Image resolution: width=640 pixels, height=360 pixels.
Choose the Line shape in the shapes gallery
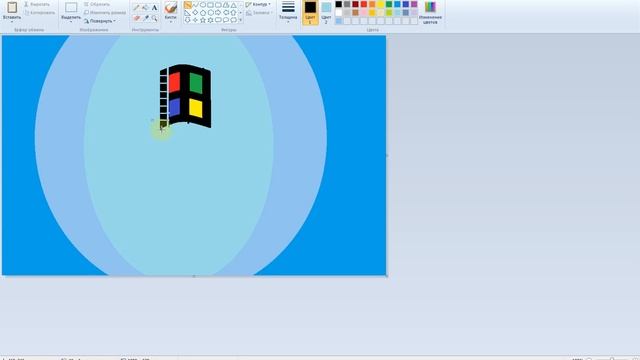pos(188,5)
